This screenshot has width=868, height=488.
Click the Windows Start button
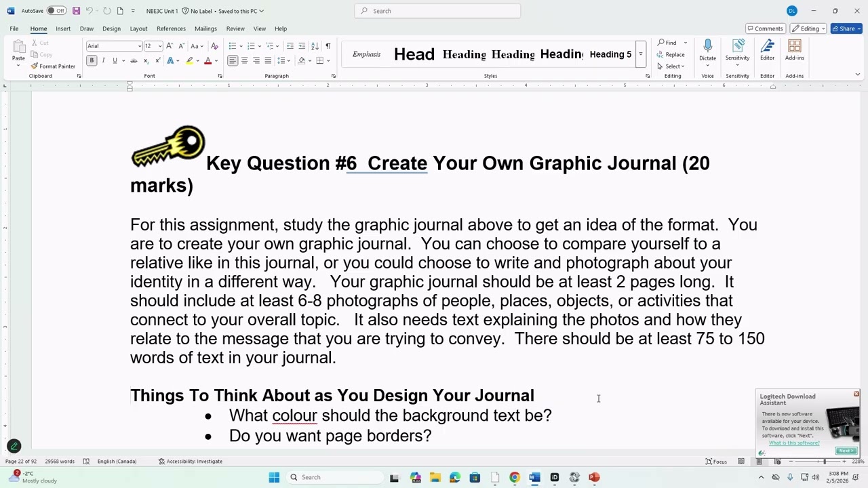[274, 477]
